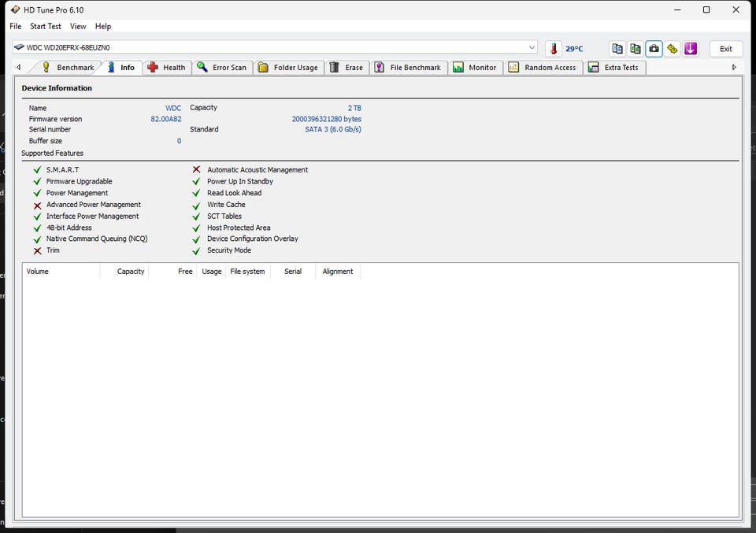Click the Folder Usage folder icon
The image size is (756, 533).
point(263,68)
